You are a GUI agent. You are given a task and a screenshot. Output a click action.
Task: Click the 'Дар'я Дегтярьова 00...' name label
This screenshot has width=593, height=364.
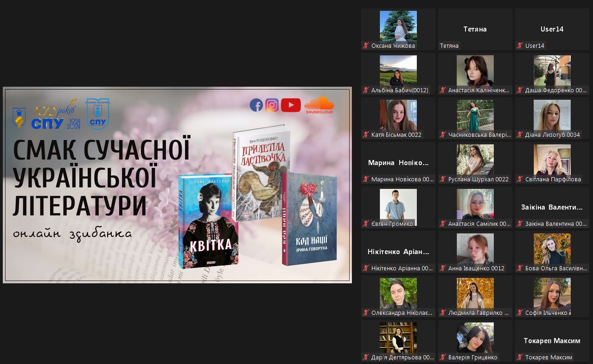[403, 357]
